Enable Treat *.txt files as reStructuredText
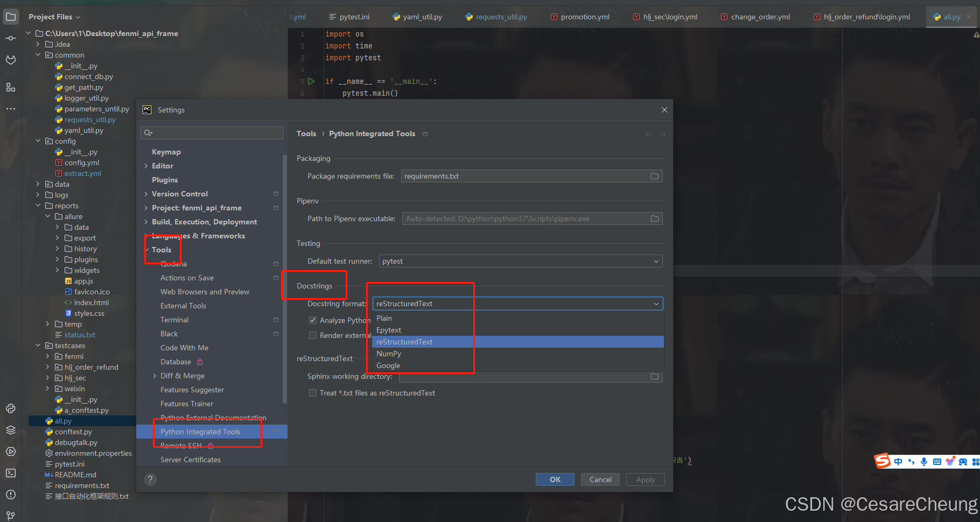 [313, 393]
